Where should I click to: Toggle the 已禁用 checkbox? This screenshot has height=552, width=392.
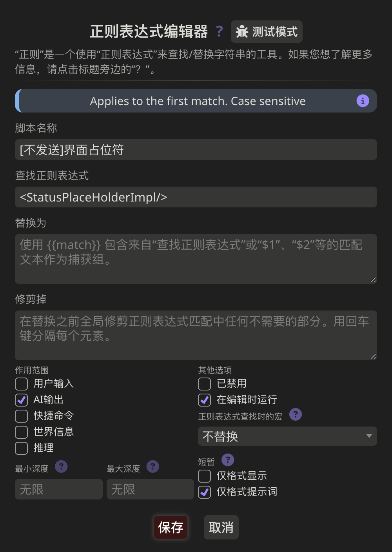(x=205, y=384)
